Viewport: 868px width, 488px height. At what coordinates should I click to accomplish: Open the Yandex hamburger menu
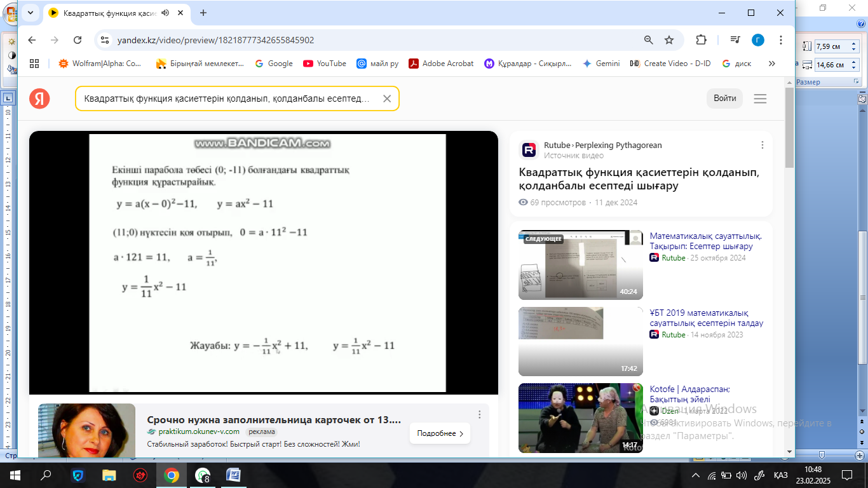tap(760, 98)
